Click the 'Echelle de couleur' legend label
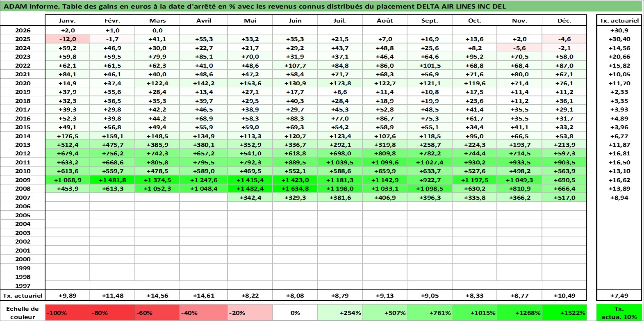 point(23,312)
